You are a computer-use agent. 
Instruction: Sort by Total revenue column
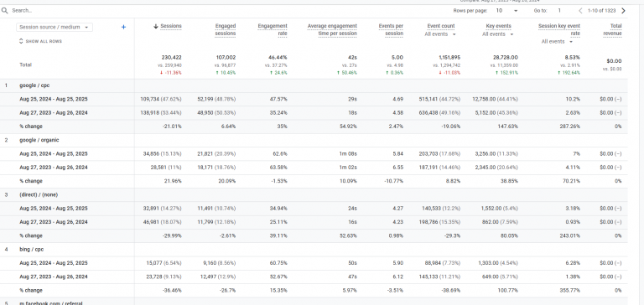[x=612, y=29]
